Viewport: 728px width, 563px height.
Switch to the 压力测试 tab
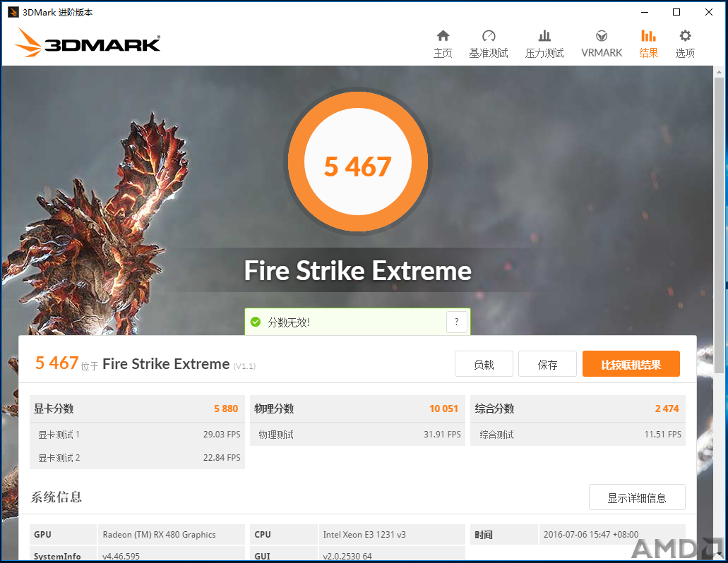(544, 54)
